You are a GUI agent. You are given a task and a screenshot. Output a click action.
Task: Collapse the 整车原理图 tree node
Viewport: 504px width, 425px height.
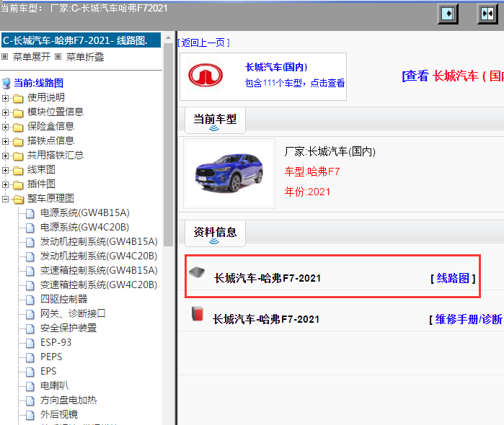point(5,199)
